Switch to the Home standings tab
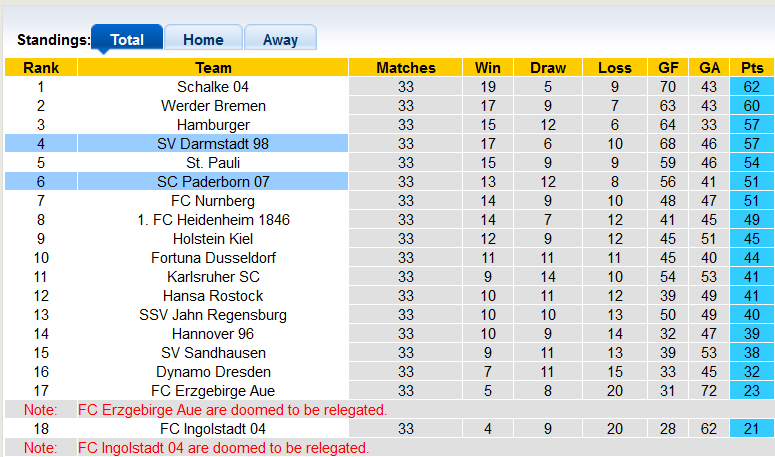The height and width of the screenshot is (457, 775). click(203, 38)
